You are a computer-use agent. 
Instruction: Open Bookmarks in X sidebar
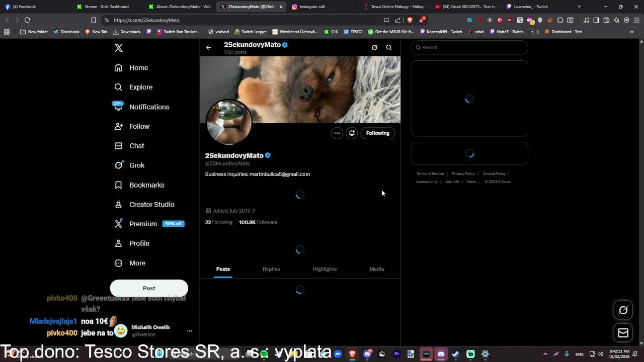pos(139,185)
